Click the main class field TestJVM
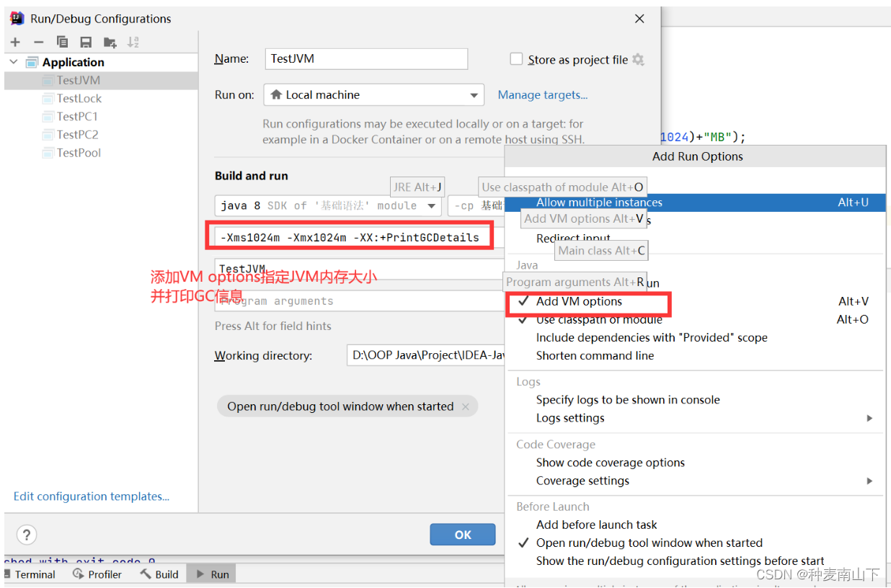This screenshot has height=588, width=891. pyautogui.click(x=360, y=269)
